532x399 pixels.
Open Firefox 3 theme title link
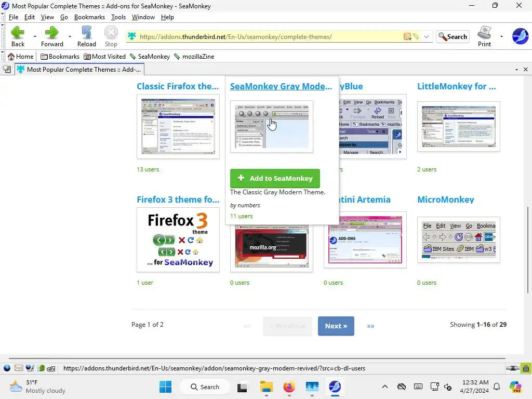(178, 199)
